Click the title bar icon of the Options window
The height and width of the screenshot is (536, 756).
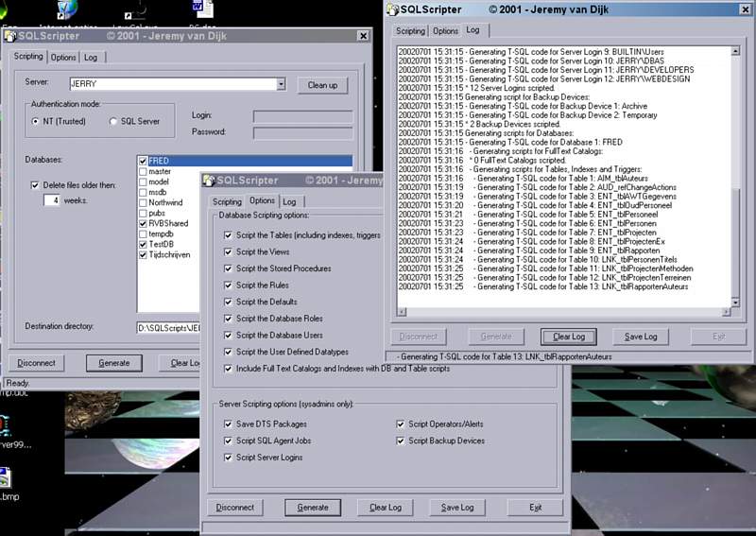pos(209,180)
